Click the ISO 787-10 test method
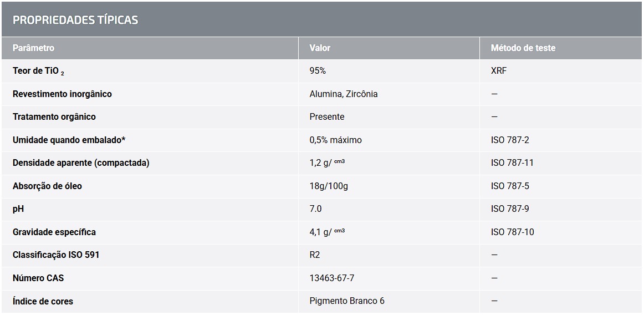The width and height of the screenshot is (644, 315). (x=512, y=232)
